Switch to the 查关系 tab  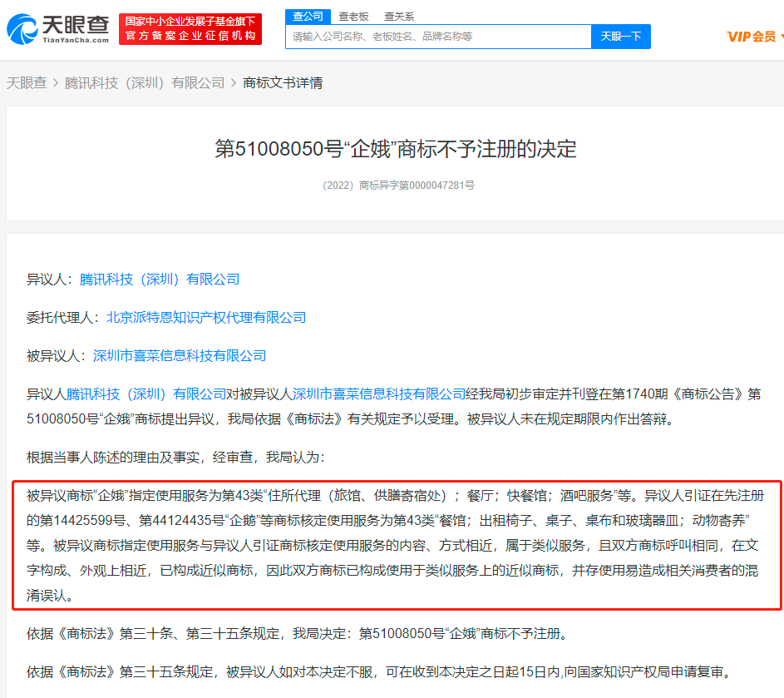(x=399, y=16)
